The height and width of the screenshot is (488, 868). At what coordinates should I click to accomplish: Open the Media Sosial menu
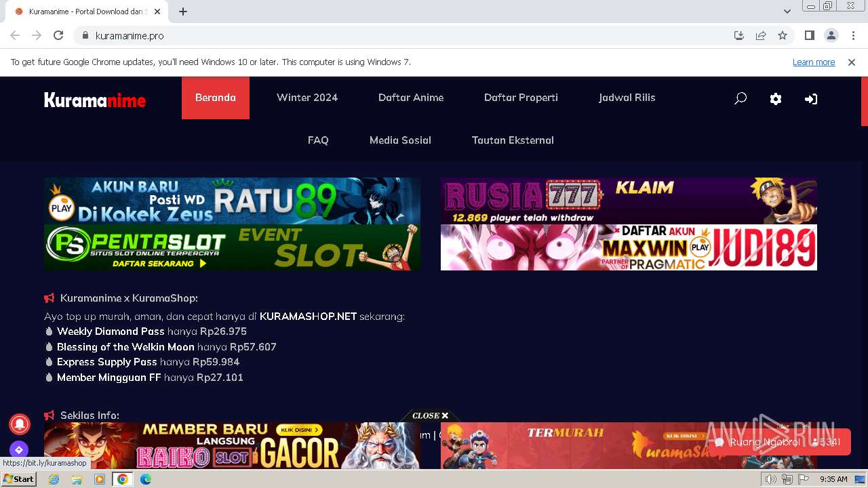point(400,140)
